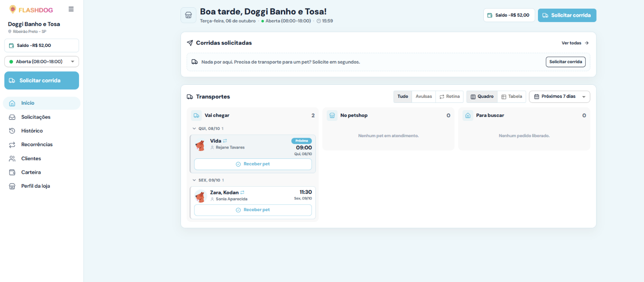Select the Tudo filter

(x=403, y=97)
